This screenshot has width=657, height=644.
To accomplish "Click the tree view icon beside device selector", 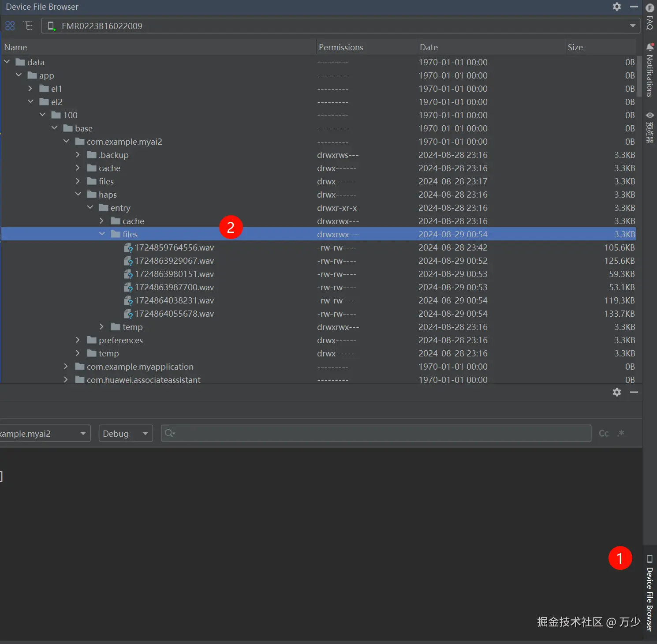I will (28, 26).
